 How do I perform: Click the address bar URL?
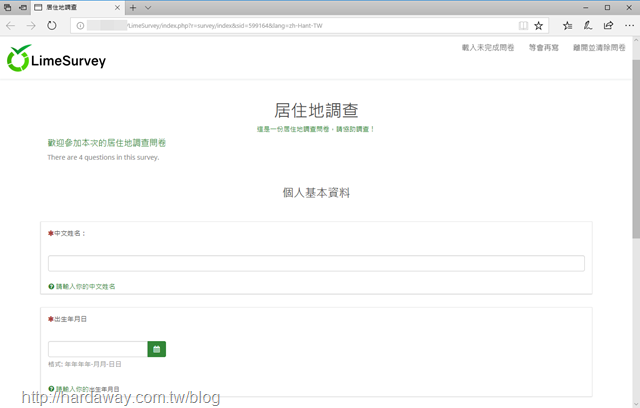224,26
